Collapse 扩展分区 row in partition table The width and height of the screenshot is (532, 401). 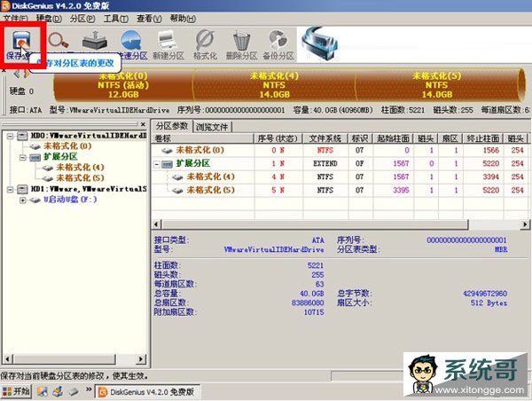coord(156,164)
